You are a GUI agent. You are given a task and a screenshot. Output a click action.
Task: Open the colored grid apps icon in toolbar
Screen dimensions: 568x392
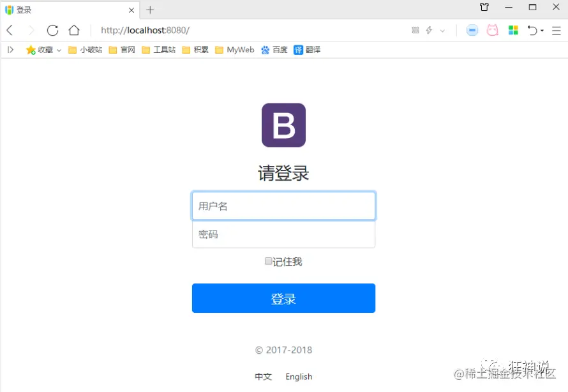coord(513,30)
